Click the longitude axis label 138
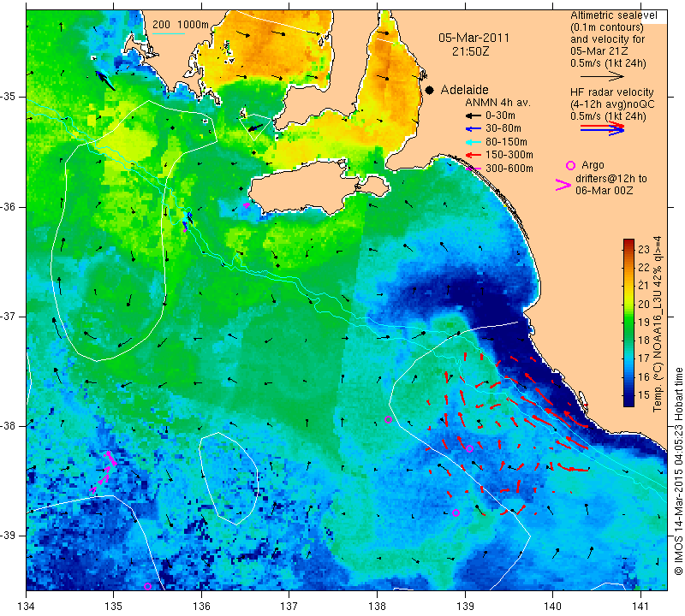This screenshot has width=685, height=616. point(377,606)
